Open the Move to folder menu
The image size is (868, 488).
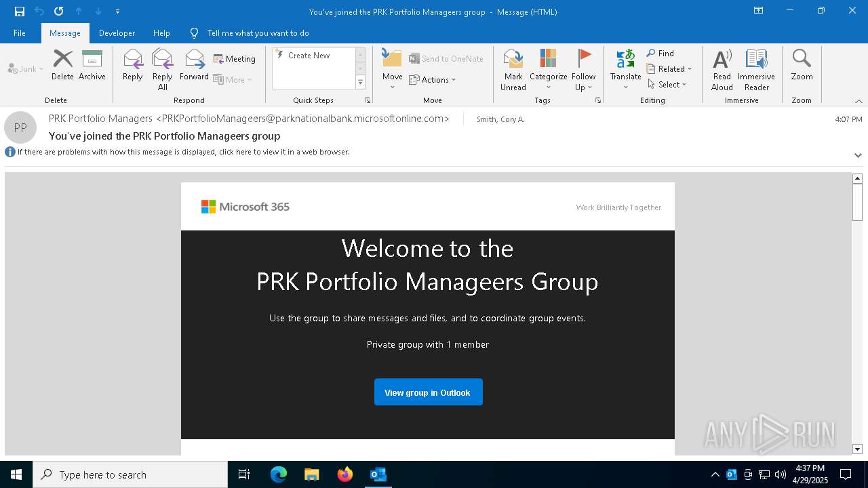393,70
